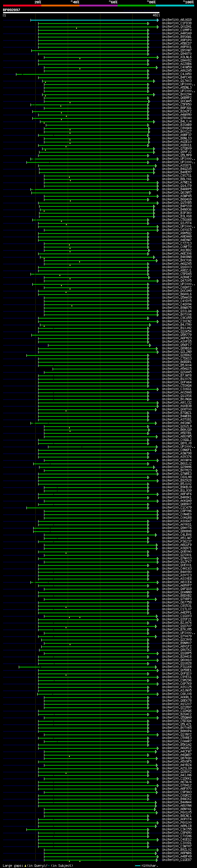
Task: Open hit label UniRef100_C1MMF0
Action: (177, 30)
